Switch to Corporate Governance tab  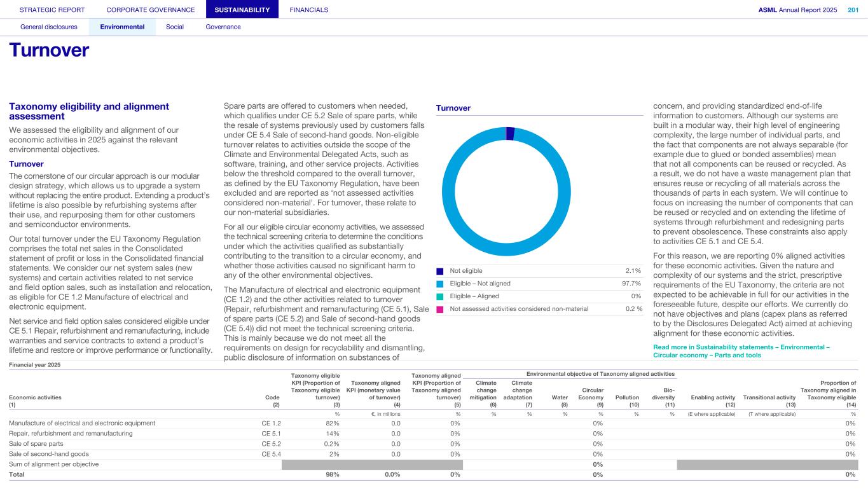pyautogui.click(x=150, y=10)
